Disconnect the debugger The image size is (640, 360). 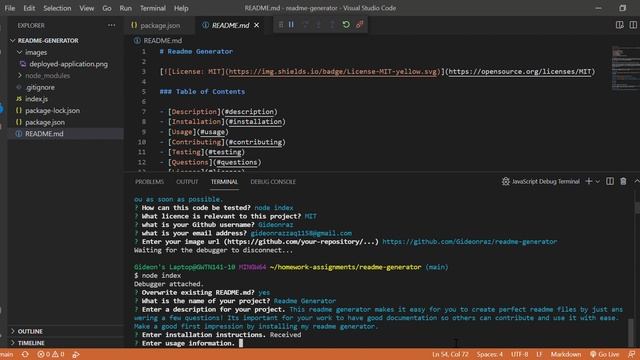coord(360,25)
